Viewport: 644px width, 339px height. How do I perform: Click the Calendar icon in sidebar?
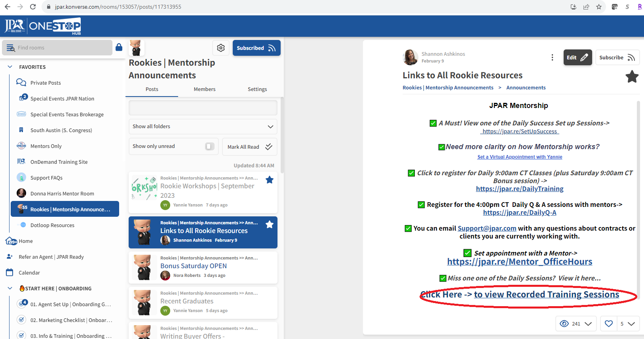tap(10, 272)
